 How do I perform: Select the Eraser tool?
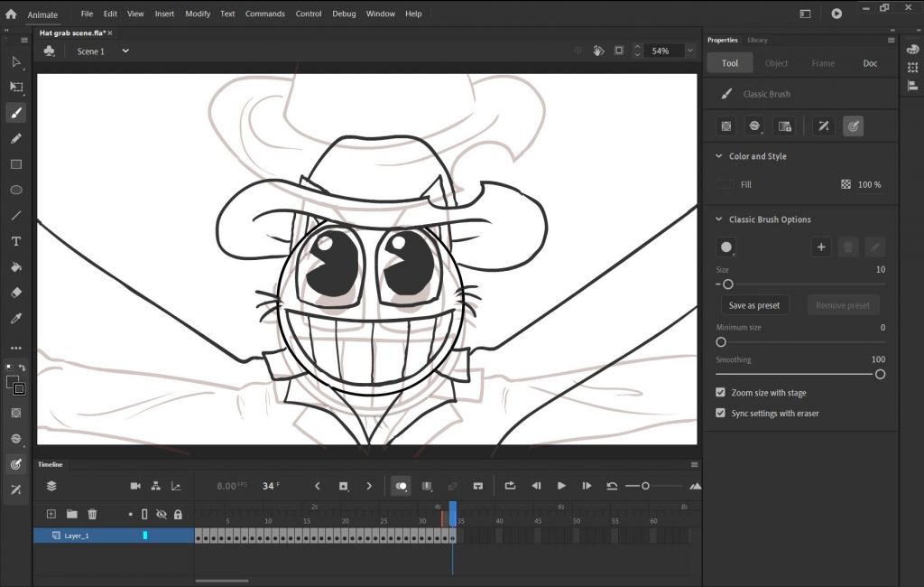[x=16, y=293]
